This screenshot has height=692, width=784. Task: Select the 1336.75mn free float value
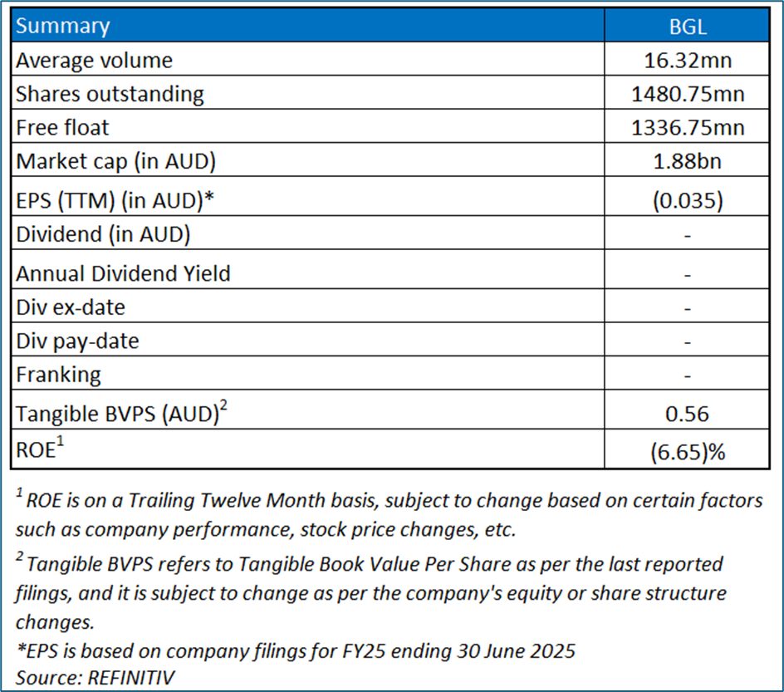688,128
